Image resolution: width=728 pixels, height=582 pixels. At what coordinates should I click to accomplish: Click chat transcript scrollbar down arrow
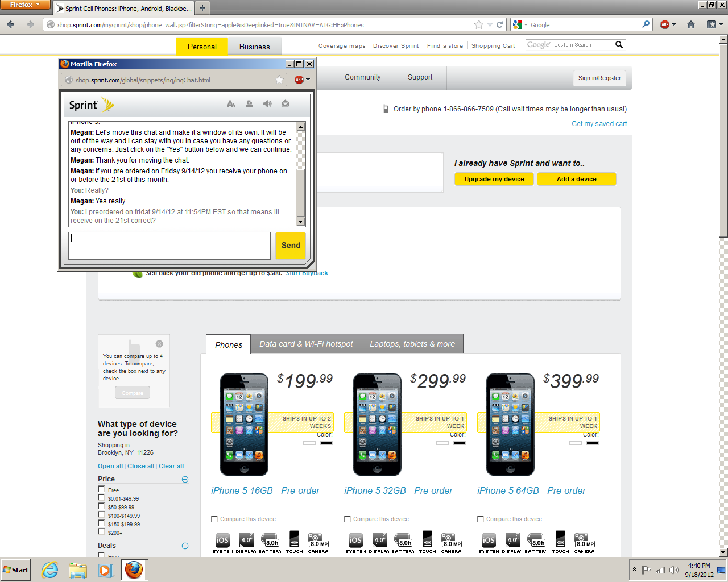[x=301, y=222]
